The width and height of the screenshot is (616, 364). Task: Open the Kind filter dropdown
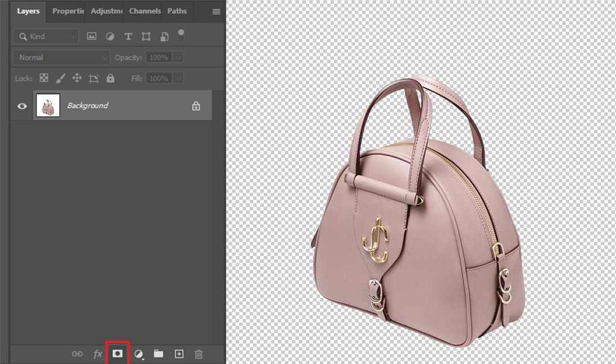tap(46, 36)
